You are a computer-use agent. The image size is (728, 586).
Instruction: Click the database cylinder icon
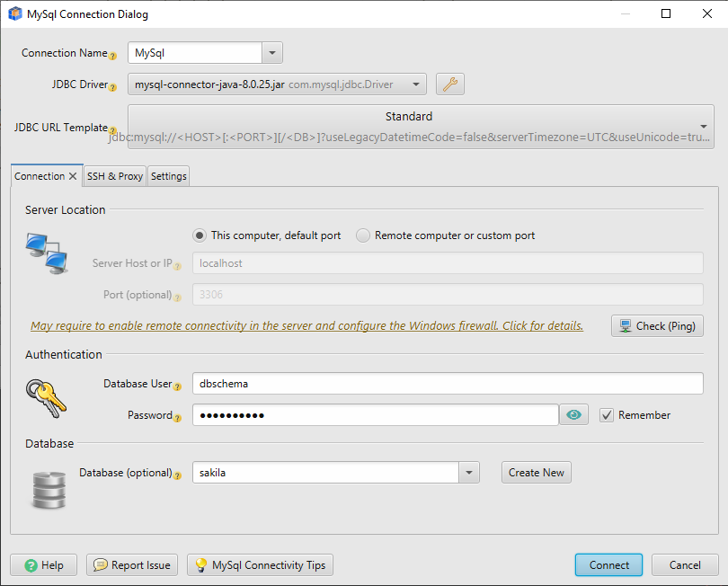(49, 490)
